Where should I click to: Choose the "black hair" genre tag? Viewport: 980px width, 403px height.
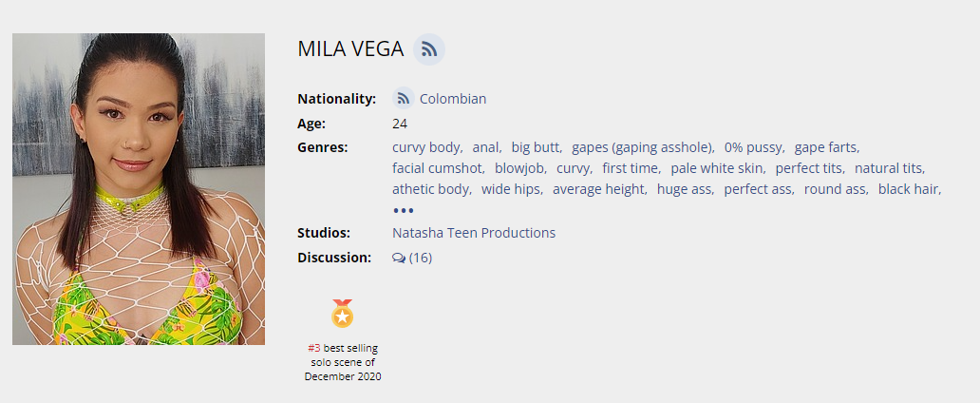908,189
